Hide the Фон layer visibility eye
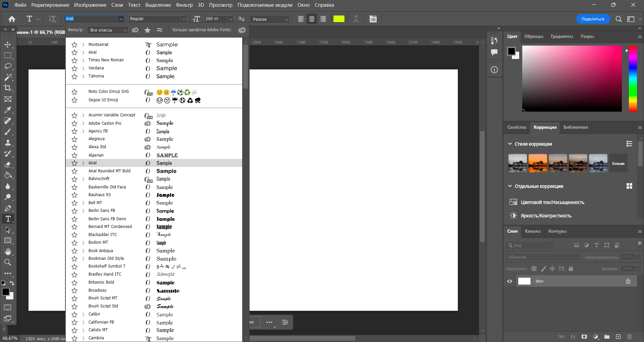The height and width of the screenshot is (342, 644). pos(510,281)
